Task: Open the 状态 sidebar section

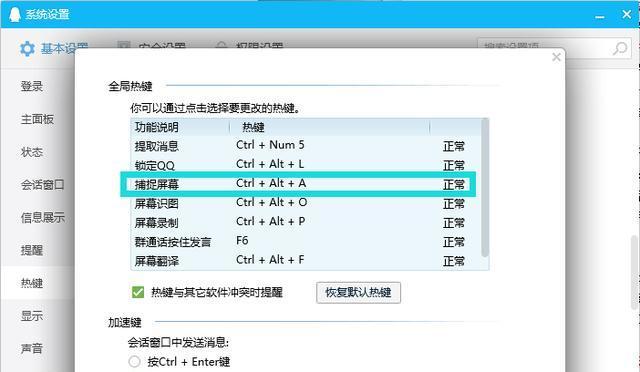Action: tap(32, 152)
